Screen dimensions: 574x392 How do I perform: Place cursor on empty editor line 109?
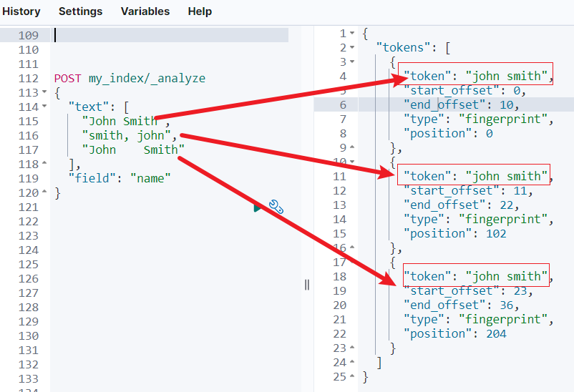tap(171, 35)
